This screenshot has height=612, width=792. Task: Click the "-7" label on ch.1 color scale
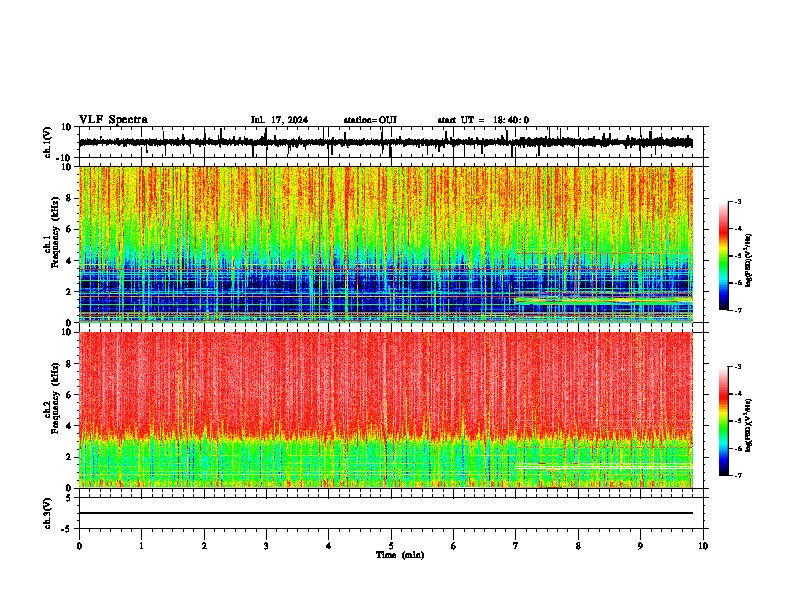[x=737, y=310]
